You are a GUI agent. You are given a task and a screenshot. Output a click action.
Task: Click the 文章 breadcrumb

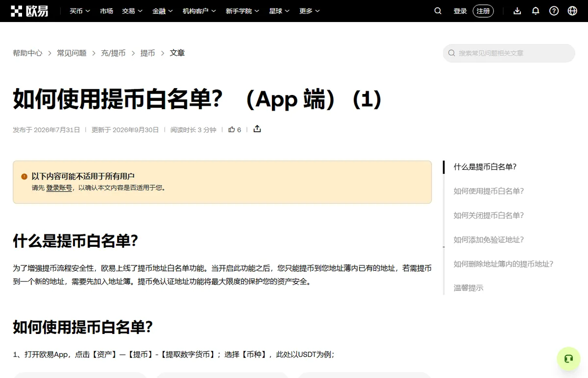177,53
